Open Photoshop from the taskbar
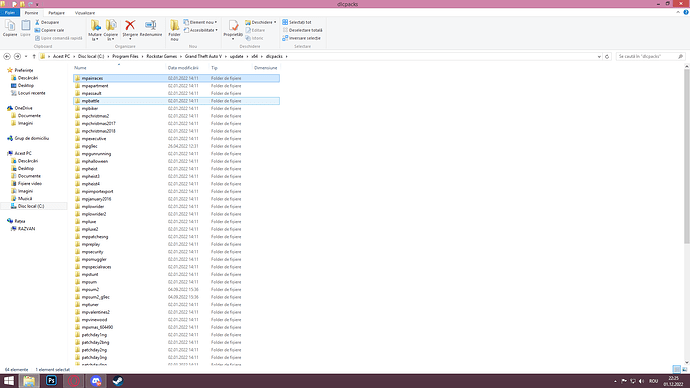Viewport: 690px width, 388px height. click(x=51, y=381)
